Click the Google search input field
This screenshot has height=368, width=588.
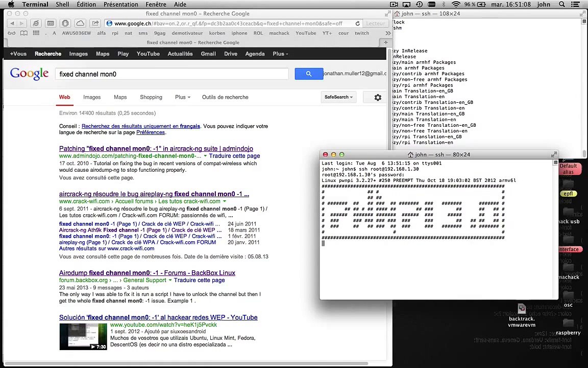(x=171, y=74)
